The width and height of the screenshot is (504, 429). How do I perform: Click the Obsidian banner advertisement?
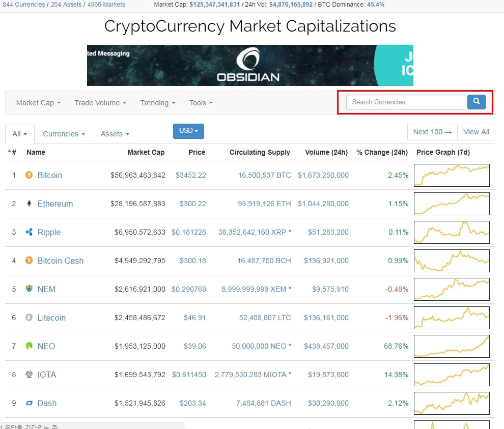250,65
